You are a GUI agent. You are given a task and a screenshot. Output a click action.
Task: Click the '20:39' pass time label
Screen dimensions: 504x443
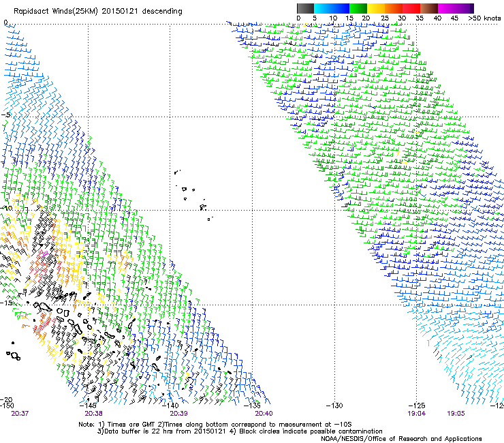(178, 413)
